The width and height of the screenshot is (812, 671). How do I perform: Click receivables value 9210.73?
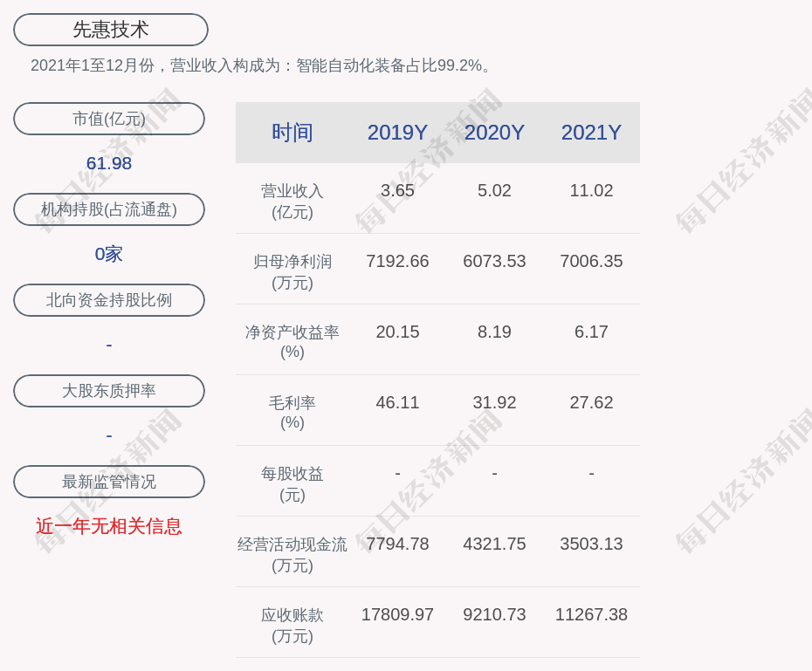pyautogui.click(x=494, y=614)
